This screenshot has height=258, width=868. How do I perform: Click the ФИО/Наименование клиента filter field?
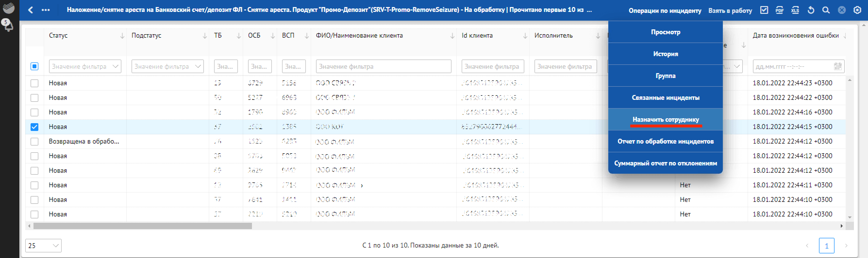tap(383, 66)
